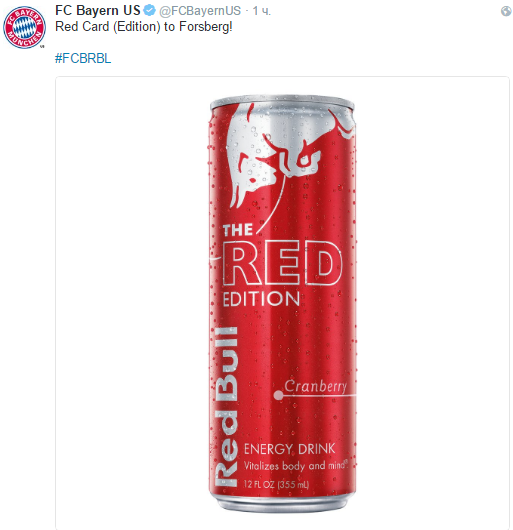Viewport: 513px width, 530px height.
Task: Click the Cranberry flavor label
Action: [315, 386]
